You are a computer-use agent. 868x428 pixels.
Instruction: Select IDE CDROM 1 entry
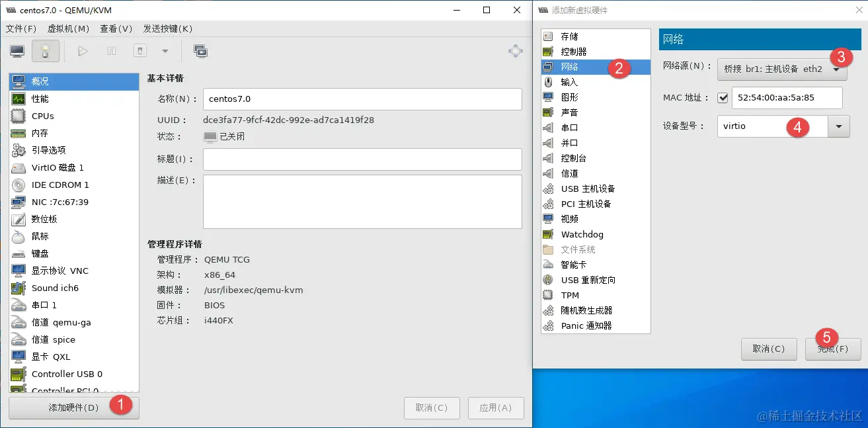coord(74,185)
